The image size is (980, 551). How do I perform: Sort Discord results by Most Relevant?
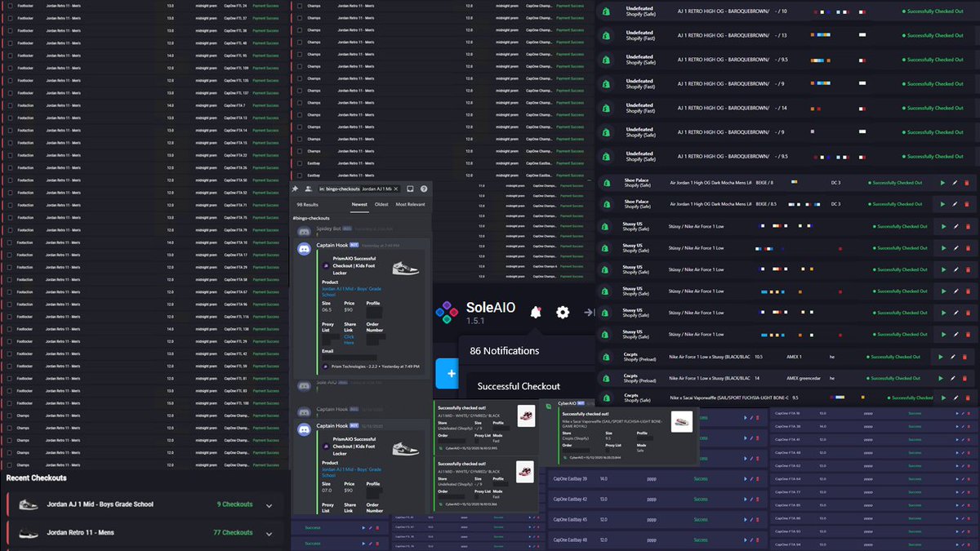410,205
